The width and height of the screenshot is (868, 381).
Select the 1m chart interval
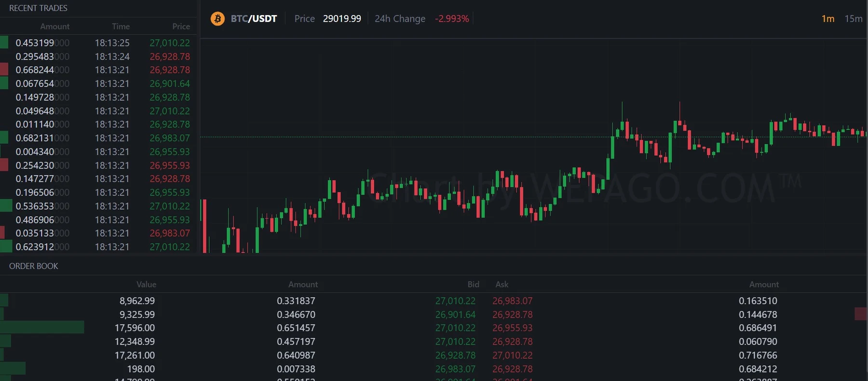click(828, 19)
